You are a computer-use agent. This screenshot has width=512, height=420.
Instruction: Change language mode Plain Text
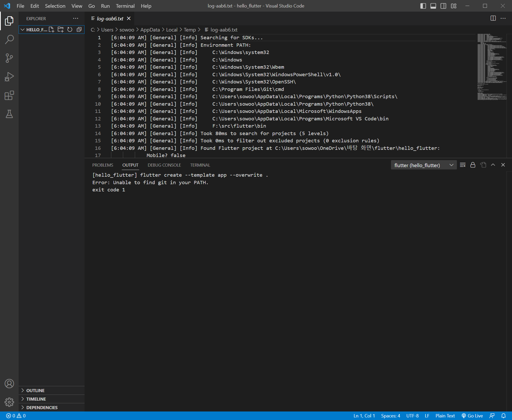(x=445, y=416)
